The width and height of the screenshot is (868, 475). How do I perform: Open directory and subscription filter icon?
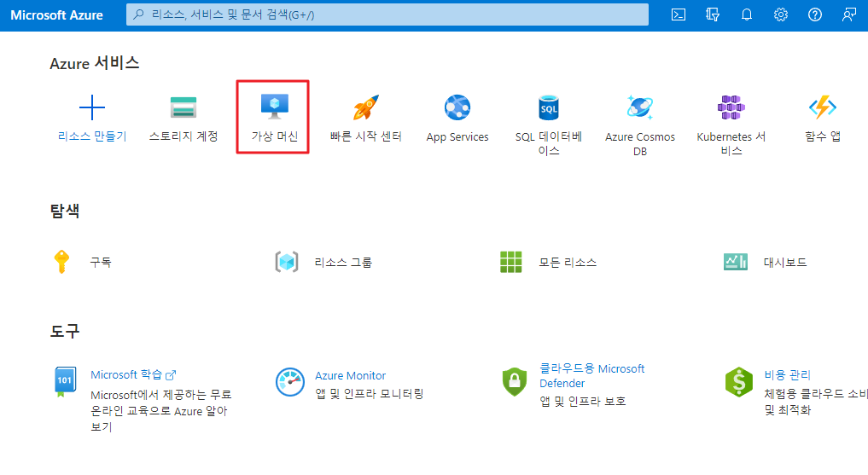tap(713, 15)
